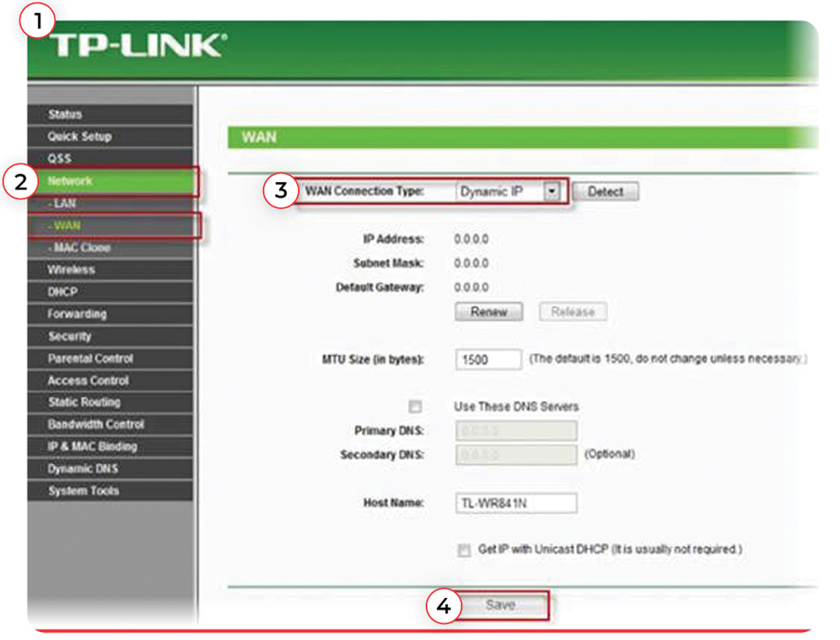Click the Detect button

tap(606, 191)
